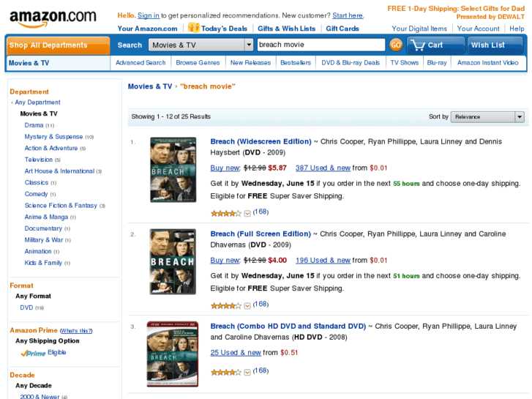This screenshot has height=399, width=532.
Task: Open Your Amazon.com link
Action: [147, 29]
